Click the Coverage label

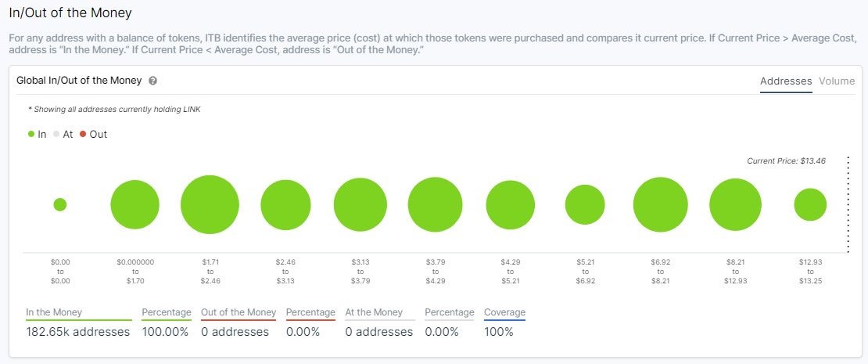[505, 312]
